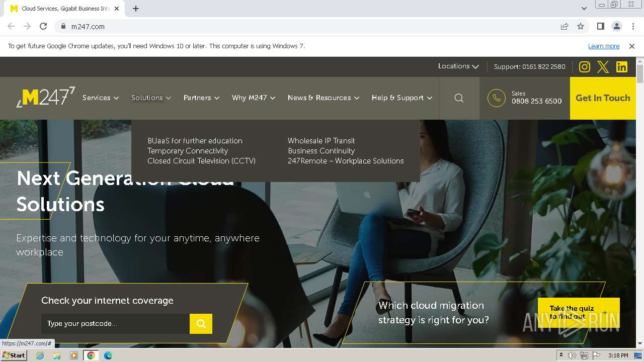This screenshot has height=362, width=644.
Task: Expand the Help & Support menu
Action: pyautogui.click(x=402, y=98)
